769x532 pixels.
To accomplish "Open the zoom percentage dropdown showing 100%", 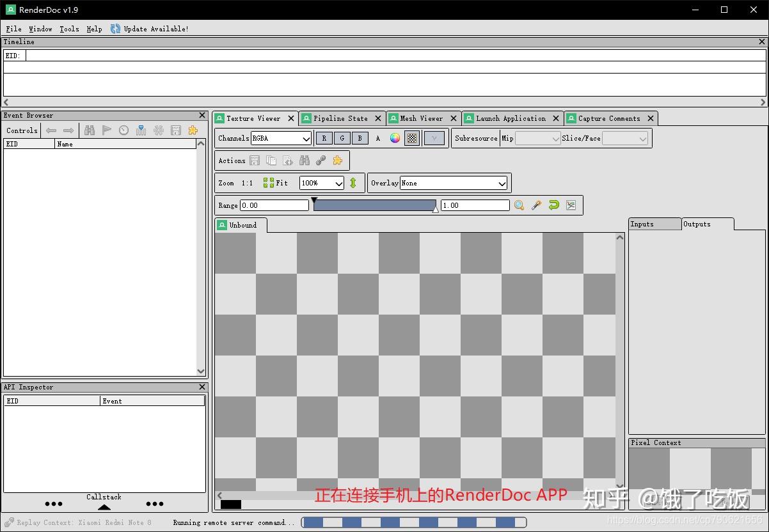I will tap(321, 183).
